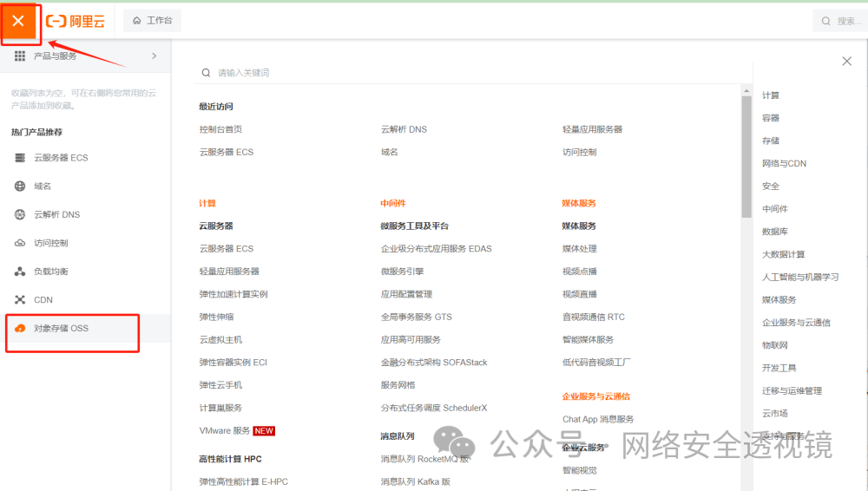This screenshot has height=491, width=868.
Task: Open 全局事务服务 GTS
Action: pyautogui.click(x=417, y=317)
